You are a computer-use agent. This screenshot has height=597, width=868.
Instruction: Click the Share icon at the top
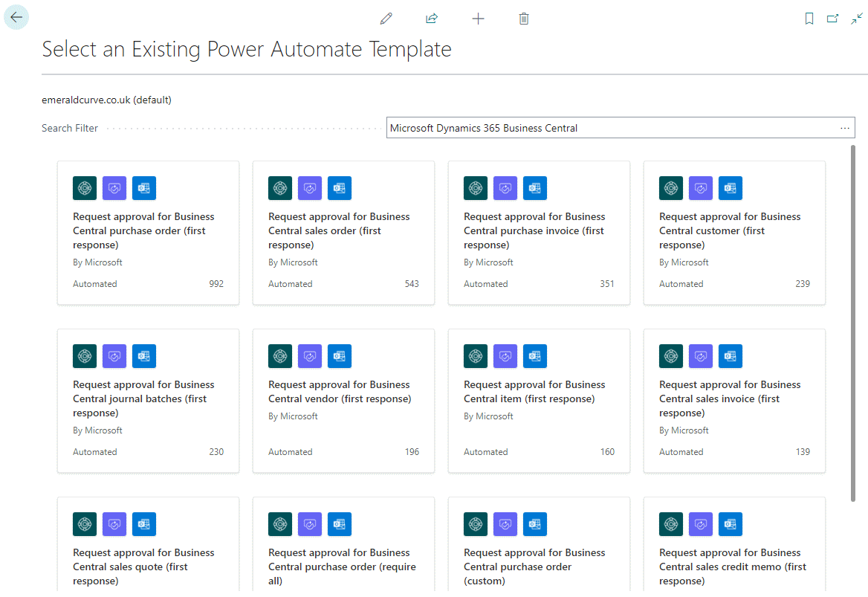tap(432, 18)
